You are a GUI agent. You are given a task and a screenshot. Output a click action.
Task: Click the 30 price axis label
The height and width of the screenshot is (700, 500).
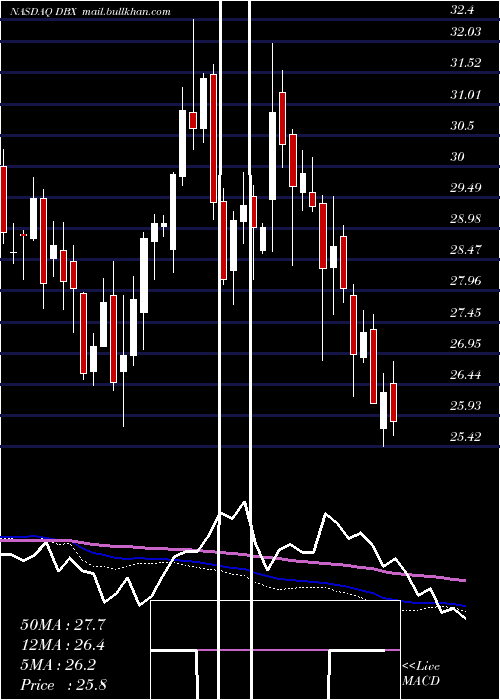pos(457,157)
